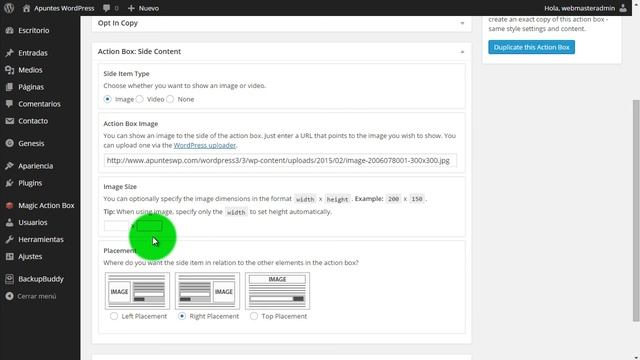
Task: Click the Contacto envelope icon
Action: click(10, 121)
